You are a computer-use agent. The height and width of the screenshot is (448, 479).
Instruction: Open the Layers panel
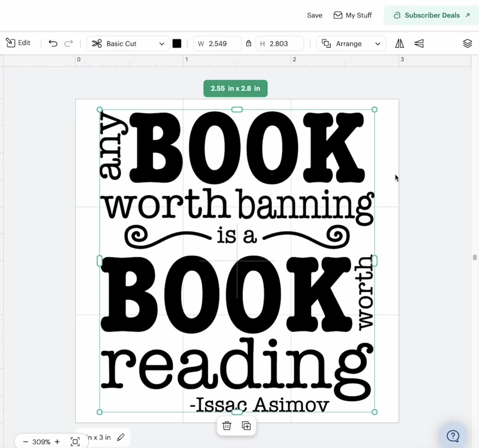coord(467,43)
